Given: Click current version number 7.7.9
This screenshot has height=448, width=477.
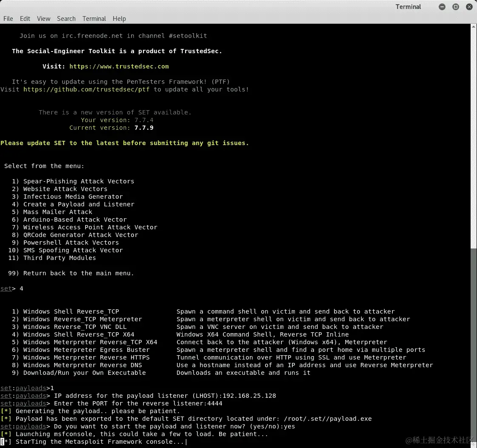Looking at the screenshot, I should pos(144,128).
